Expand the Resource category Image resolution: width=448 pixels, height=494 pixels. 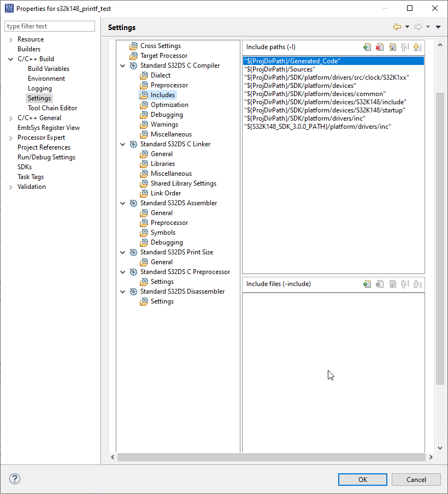pyautogui.click(x=10, y=40)
